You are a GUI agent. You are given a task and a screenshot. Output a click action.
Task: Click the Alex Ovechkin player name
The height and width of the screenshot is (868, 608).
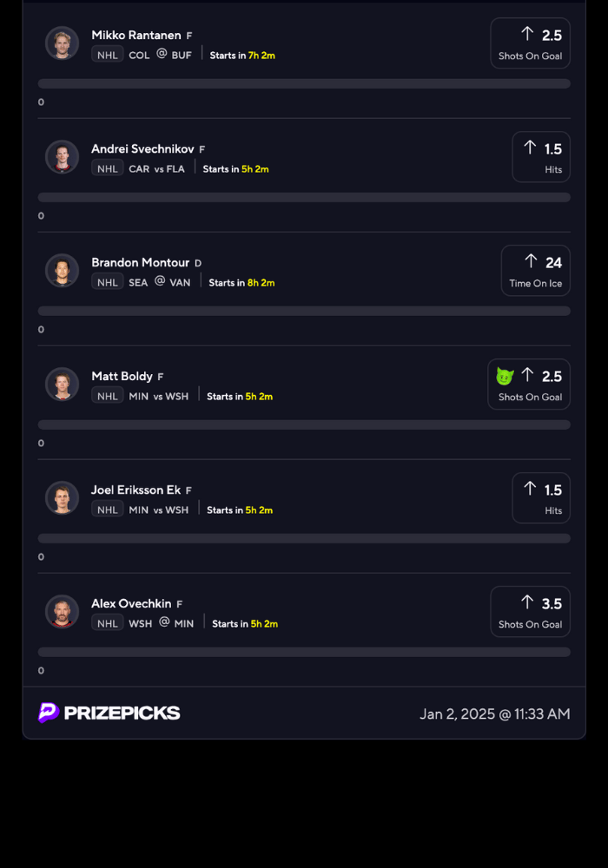click(x=131, y=603)
